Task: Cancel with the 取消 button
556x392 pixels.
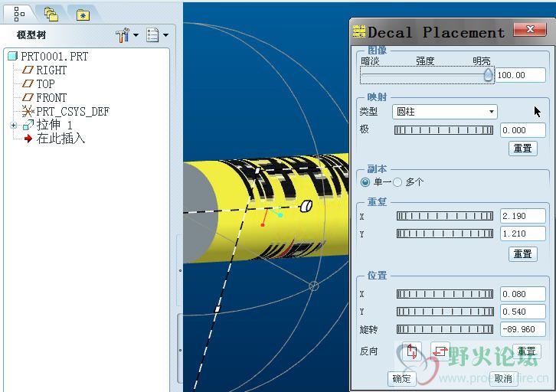Action: (503, 379)
